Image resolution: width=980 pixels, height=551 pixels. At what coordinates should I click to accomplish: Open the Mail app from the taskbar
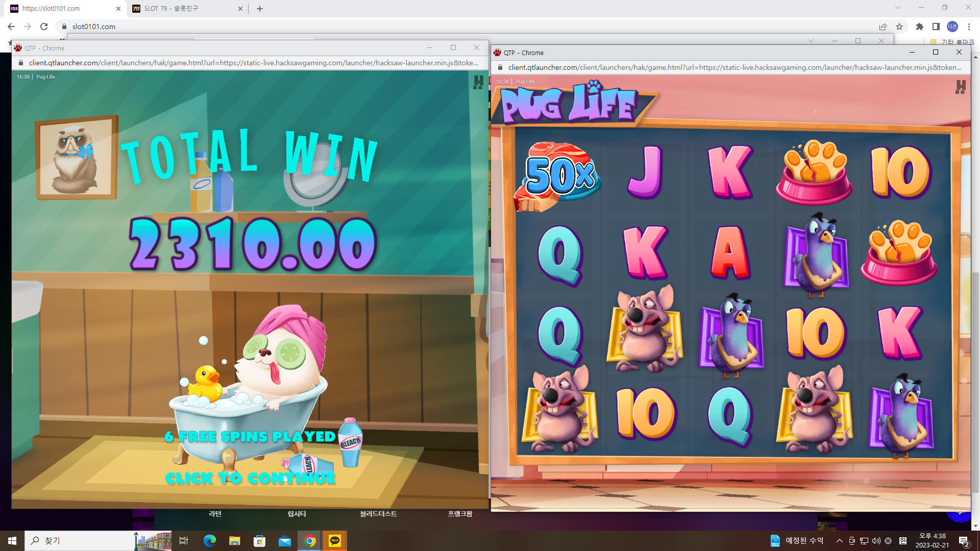pos(284,541)
